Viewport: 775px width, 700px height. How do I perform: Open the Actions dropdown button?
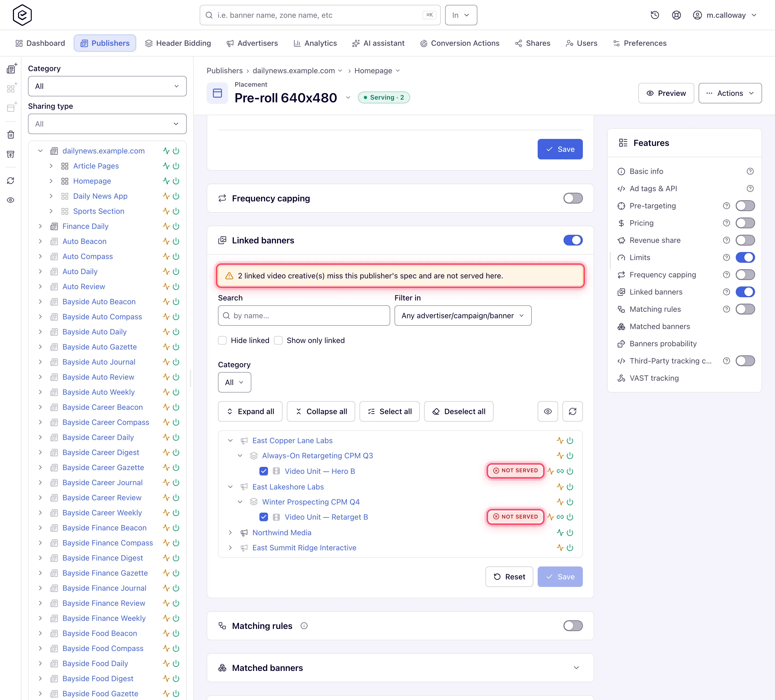[x=730, y=93]
